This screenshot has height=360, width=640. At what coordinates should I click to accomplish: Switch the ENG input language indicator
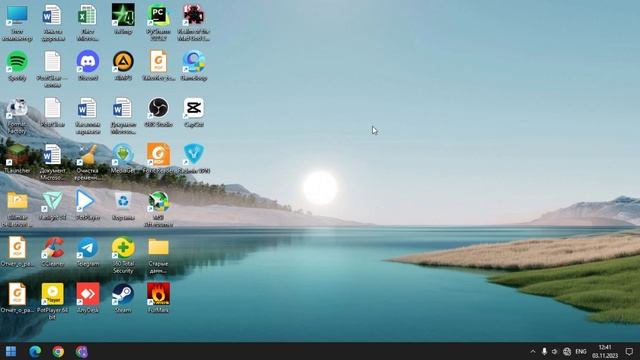click(581, 351)
